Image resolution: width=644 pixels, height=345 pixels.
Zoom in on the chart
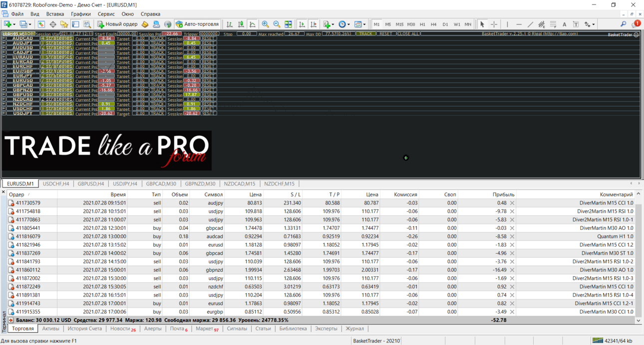[265, 24]
